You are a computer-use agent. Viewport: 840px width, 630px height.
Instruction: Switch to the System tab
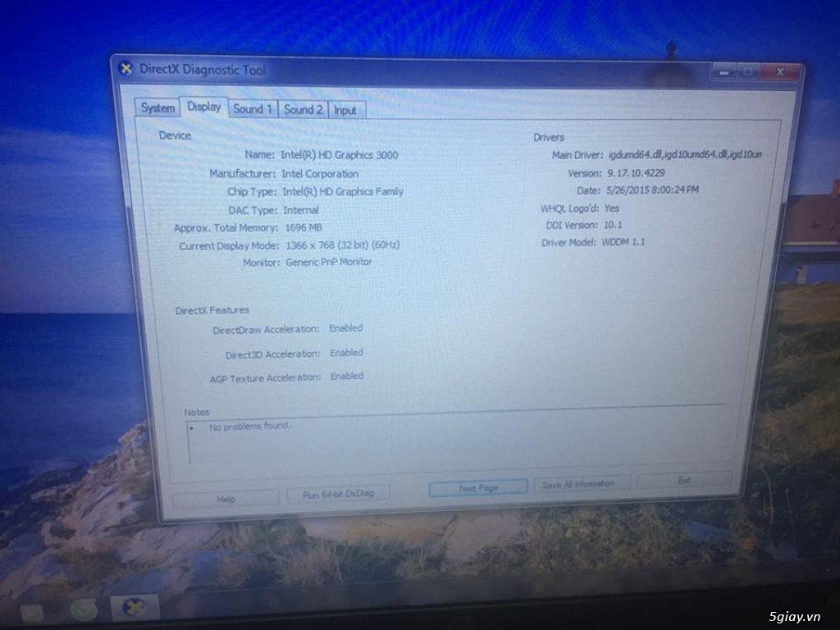[157, 107]
